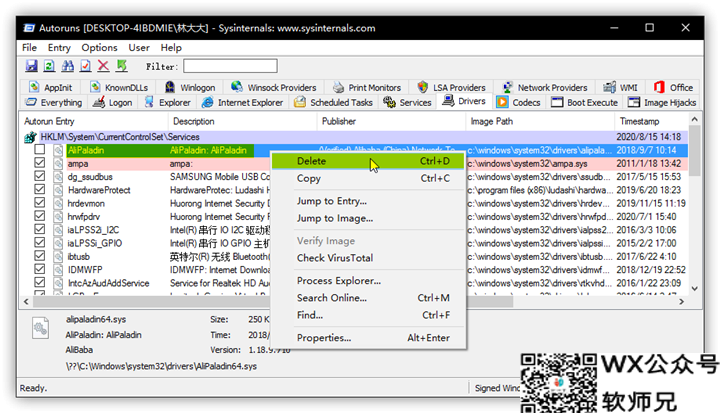720x413 pixels.
Task: Select the Drivers tab
Action: pyautogui.click(x=464, y=101)
